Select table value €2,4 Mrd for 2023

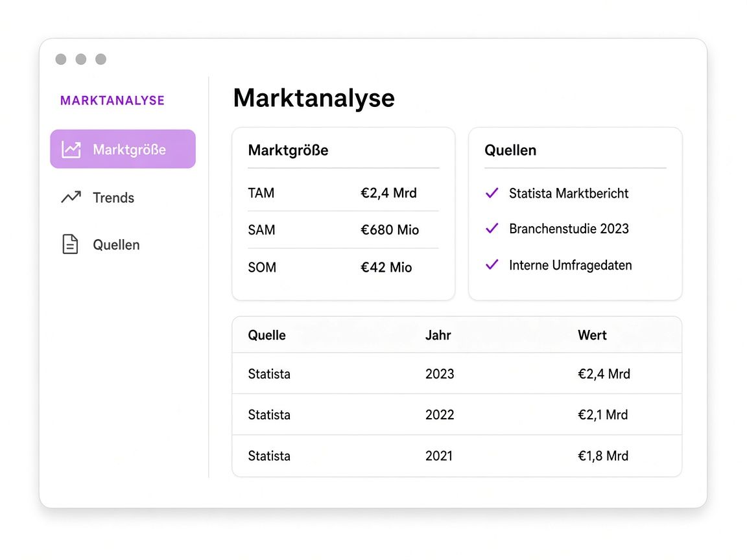pos(604,374)
